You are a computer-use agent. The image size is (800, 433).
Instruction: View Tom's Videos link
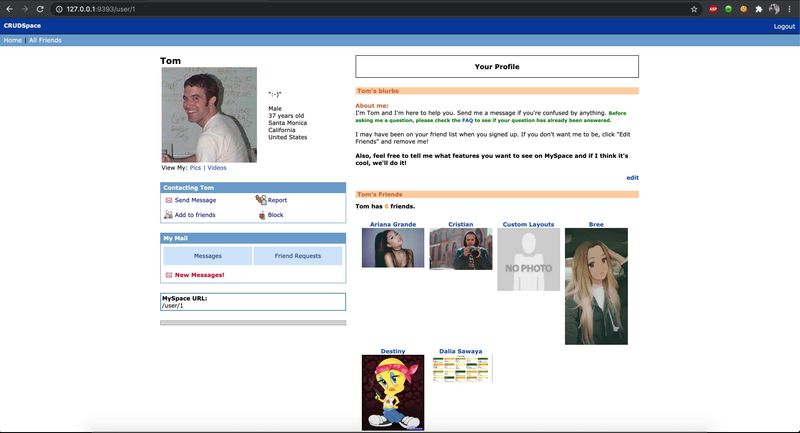point(217,168)
